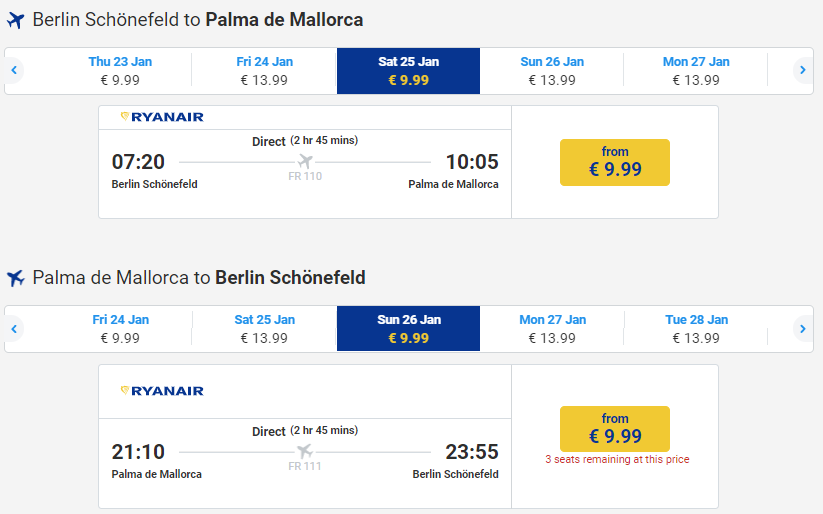This screenshot has width=823, height=514.
Task: Show later outbound dates with right chevron
Action: coord(803,70)
